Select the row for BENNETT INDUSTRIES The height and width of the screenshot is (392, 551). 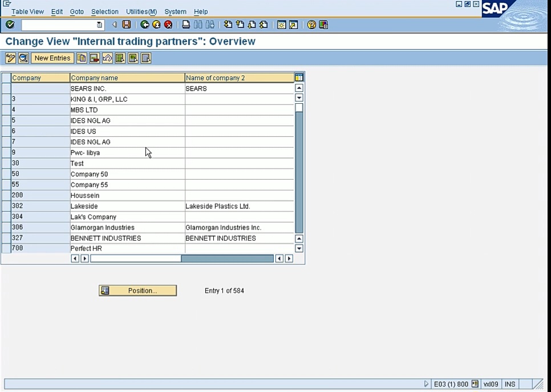6,238
